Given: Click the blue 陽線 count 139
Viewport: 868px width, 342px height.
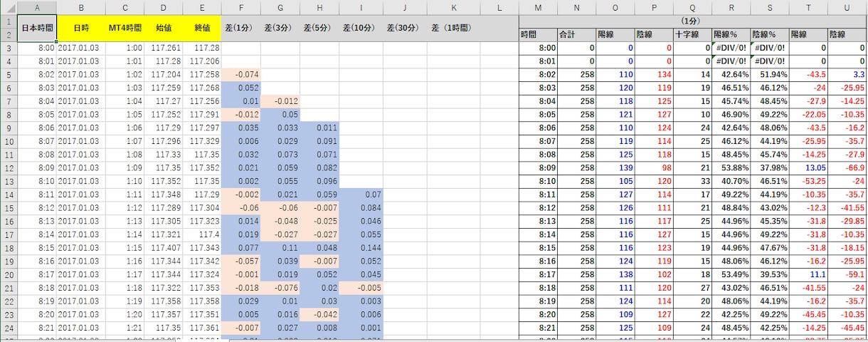Looking at the screenshot, I should (615, 168).
